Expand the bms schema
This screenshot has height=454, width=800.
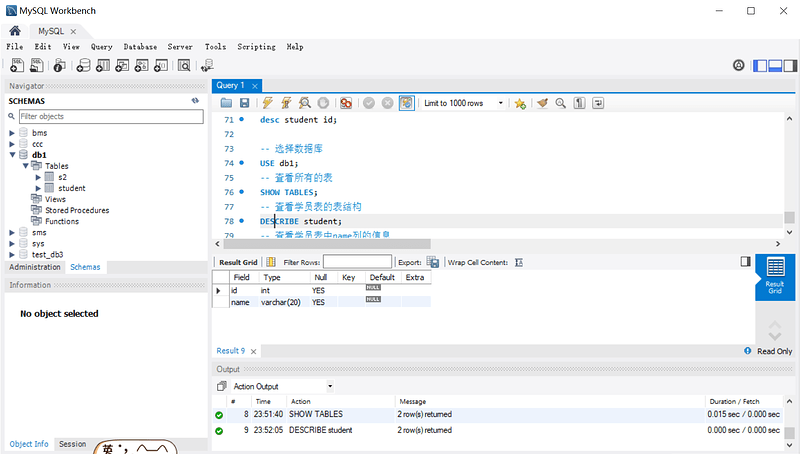pyautogui.click(x=12, y=133)
